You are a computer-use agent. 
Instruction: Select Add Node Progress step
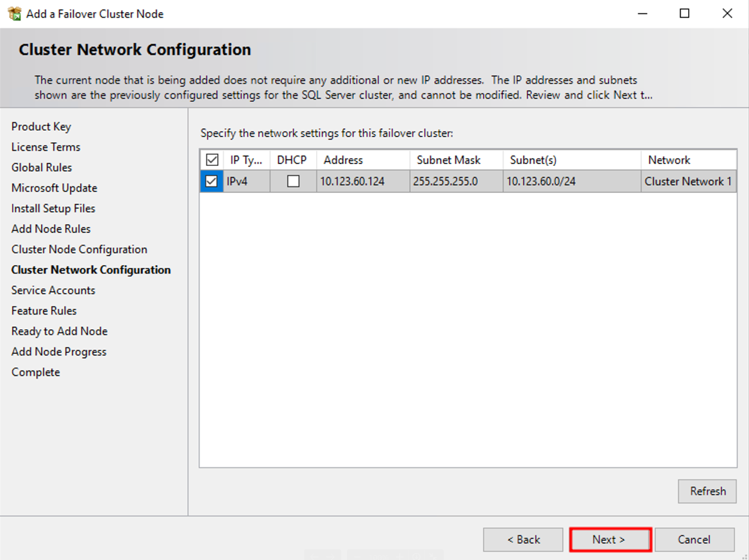(59, 352)
